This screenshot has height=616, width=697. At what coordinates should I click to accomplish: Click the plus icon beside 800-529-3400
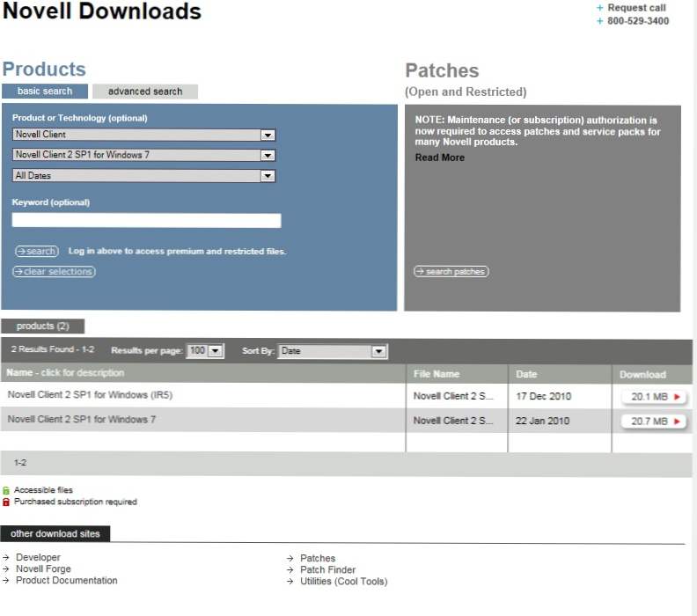tap(599, 21)
